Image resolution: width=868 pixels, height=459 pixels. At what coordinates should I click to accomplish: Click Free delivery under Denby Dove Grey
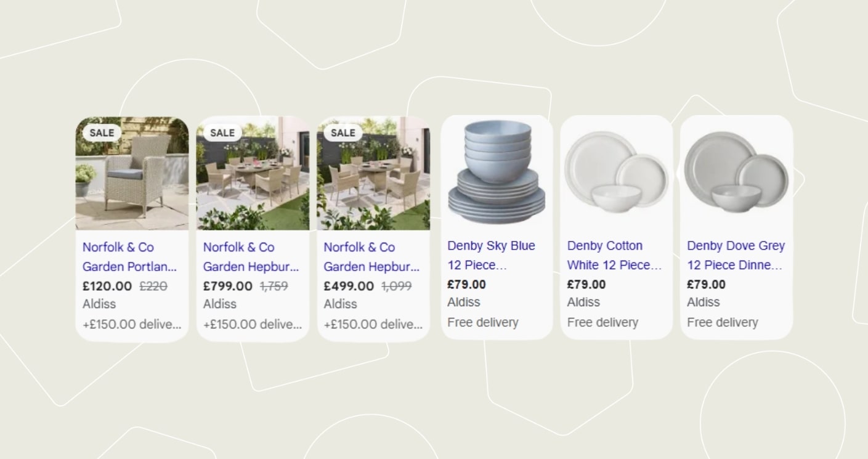(x=722, y=322)
